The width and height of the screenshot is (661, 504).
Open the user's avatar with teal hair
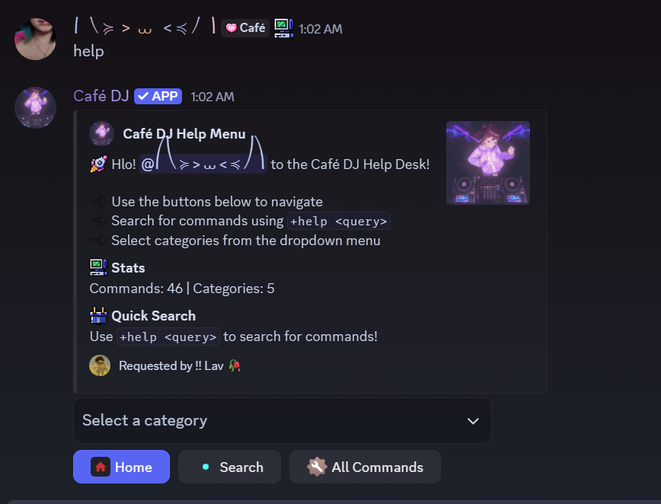pyautogui.click(x=35, y=39)
